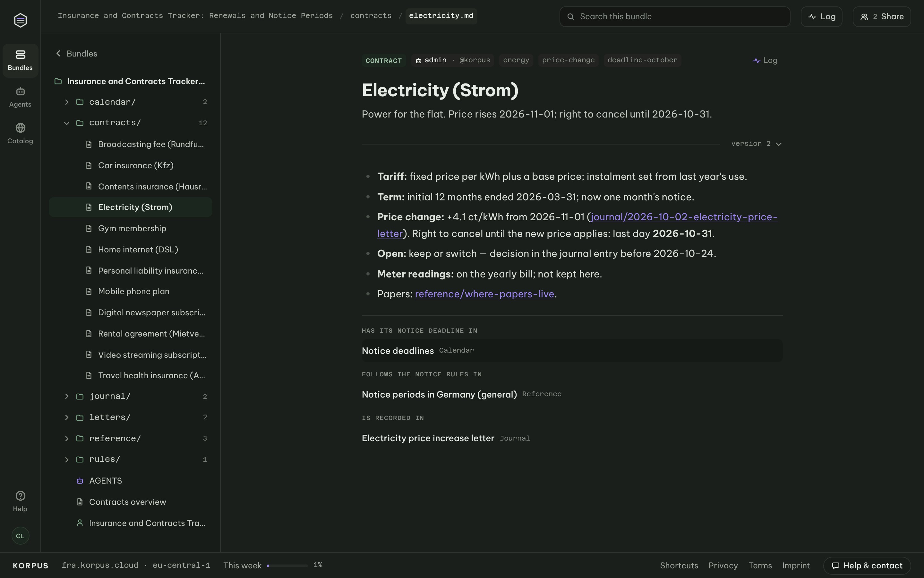Click the bundle title breadcrumb
Image resolution: width=924 pixels, height=578 pixels.
click(x=195, y=16)
